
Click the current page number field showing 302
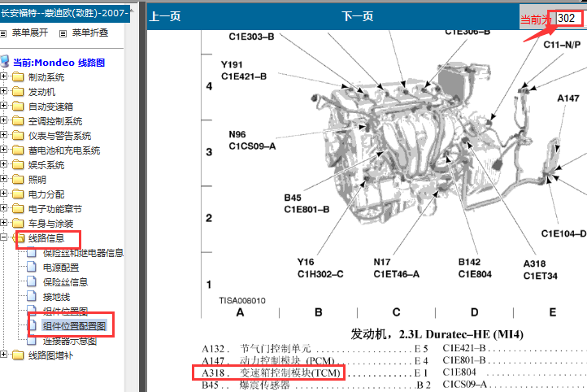coord(568,18)
